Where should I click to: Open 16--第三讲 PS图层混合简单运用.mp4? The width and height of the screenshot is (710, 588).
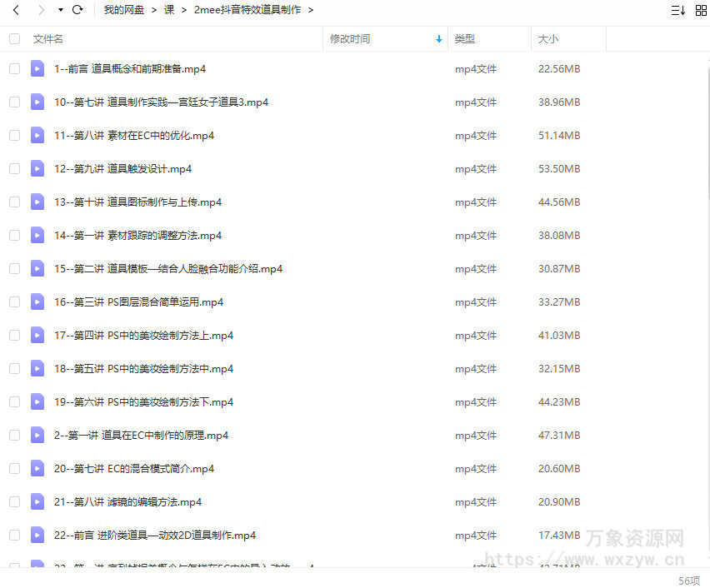point(136,301)
